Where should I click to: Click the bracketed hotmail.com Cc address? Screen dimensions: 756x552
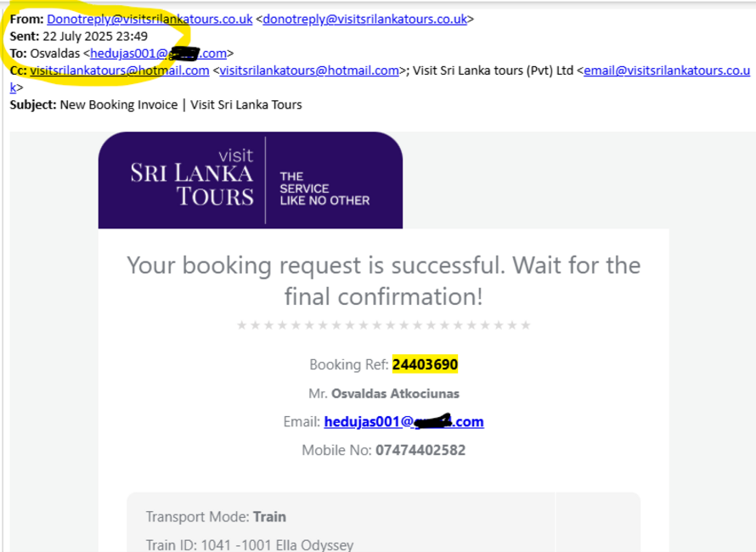(x=308, y=70)
